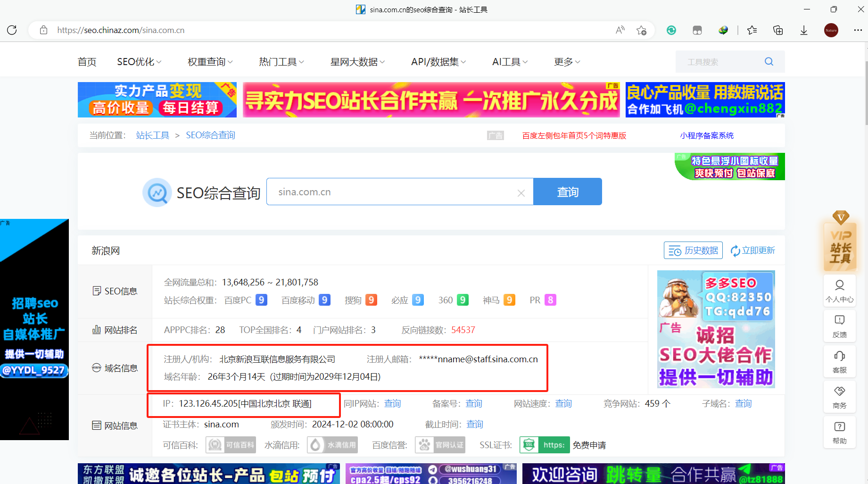
Task: Open the browser Favorites list icon
Action: (x=752, y=30)
